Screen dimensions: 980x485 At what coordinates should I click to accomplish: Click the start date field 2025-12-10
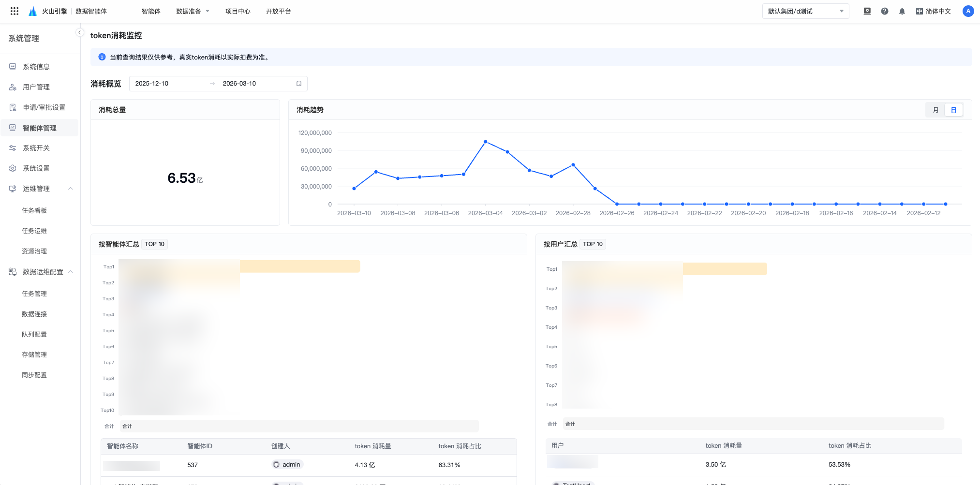coord(152,84)
